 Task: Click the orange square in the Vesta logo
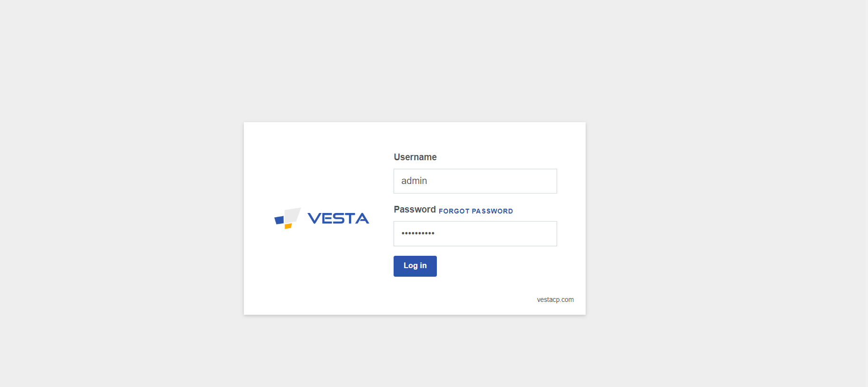(288, 226)
